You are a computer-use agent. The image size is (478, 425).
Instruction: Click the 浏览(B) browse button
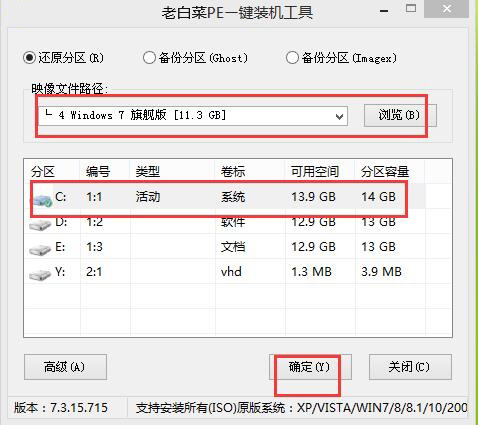coord(400,115)
